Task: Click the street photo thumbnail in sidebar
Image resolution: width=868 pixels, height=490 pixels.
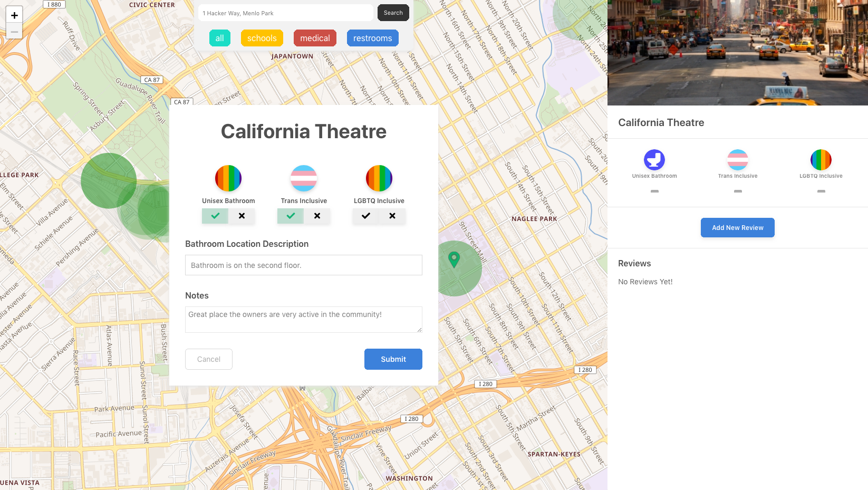Action: pos(738,53)
